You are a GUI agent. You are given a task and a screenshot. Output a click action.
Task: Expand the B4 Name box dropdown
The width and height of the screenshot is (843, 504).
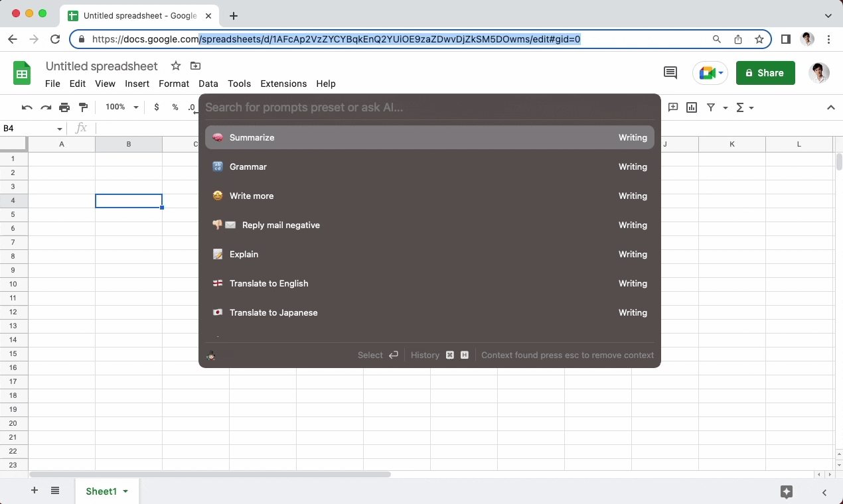point(60,129)
